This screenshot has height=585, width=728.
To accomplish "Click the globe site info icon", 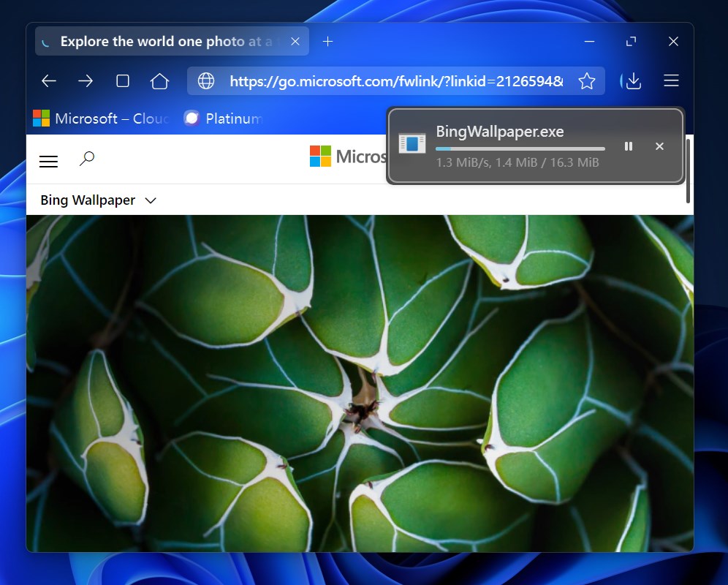I will pos(206,81).
